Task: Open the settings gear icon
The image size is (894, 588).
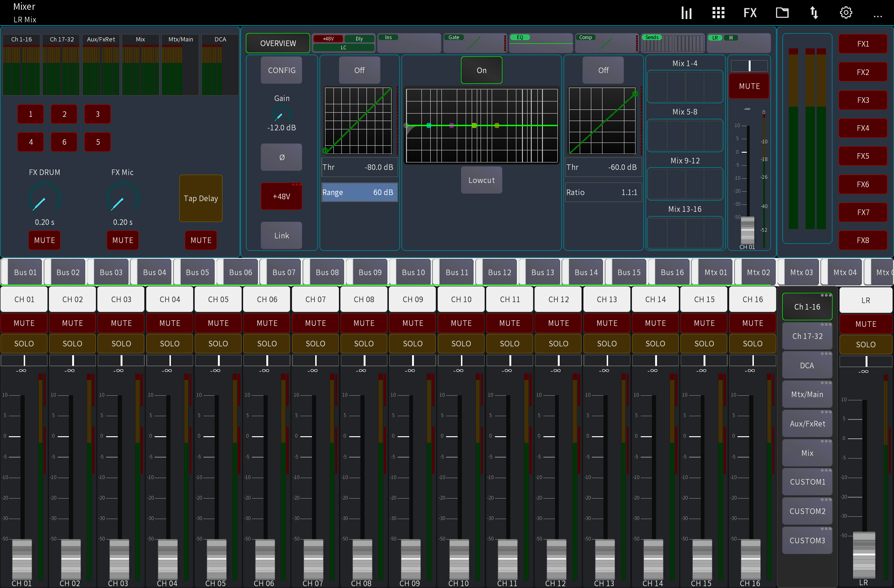Action: [846, 13]
